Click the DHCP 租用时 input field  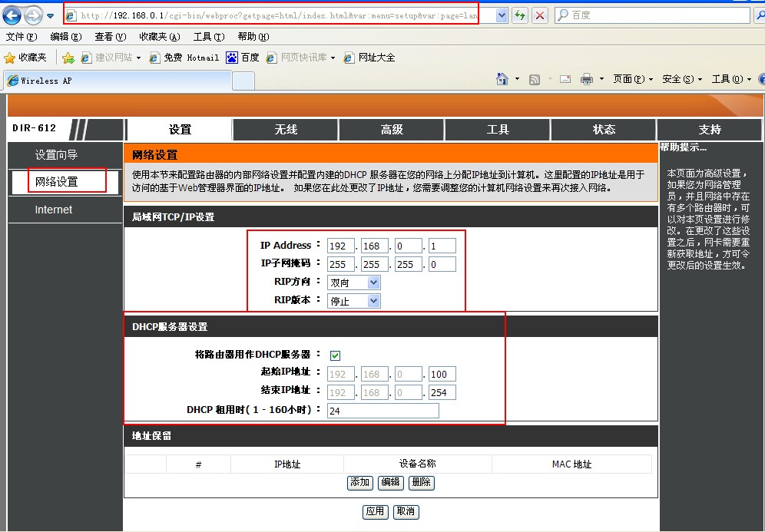tap(382, 411)
